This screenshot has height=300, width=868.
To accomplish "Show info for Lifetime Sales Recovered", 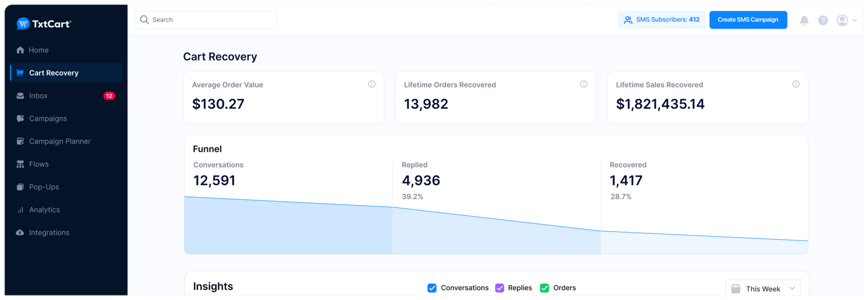I will [x=795, y=84].
